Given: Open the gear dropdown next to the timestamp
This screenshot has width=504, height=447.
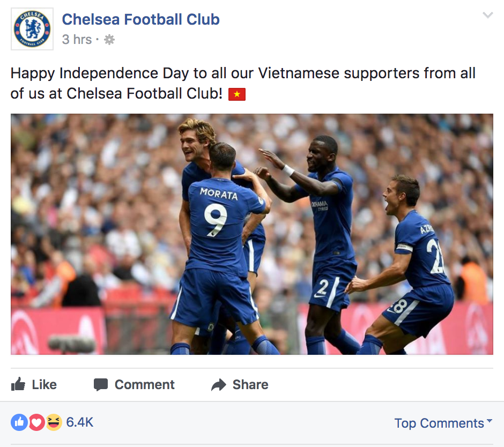Looking at the screenshot, I should coord(109,39).
